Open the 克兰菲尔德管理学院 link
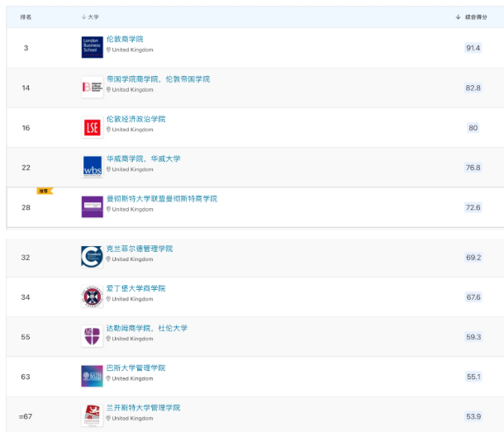Viewport: 504px width, 432px height. click(140, 249)
